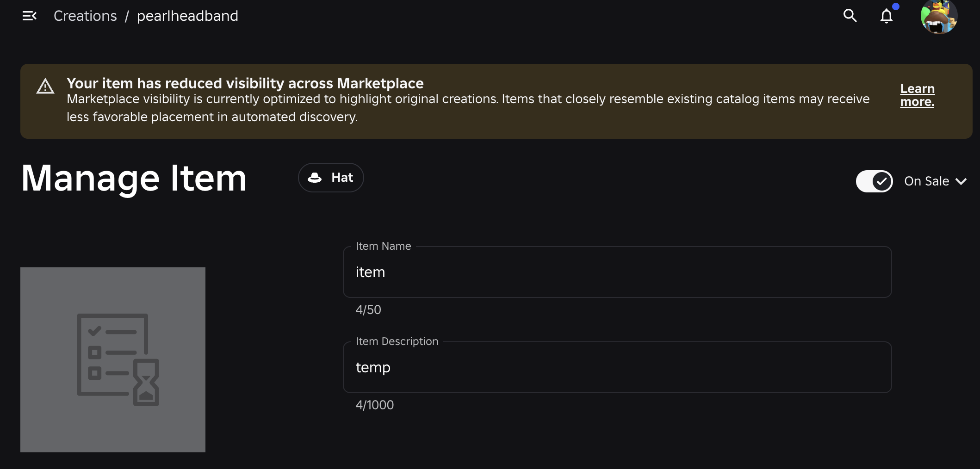Go to Creations breadcrumb
This screenshot has height=469, width=980.
pyautogui.click(x=85, y=16)
